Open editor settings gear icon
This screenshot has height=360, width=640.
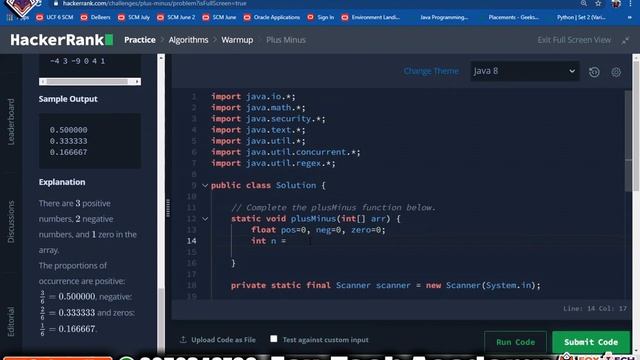coord(616,72)
